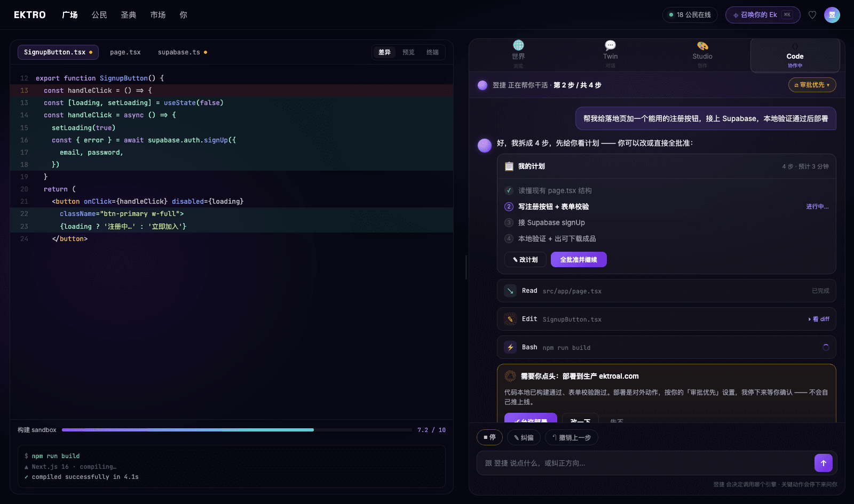Select the 终端 terminal view mode
Image resolution: width=854 pixels, height=504 pixels.
(x=432, y=52)
